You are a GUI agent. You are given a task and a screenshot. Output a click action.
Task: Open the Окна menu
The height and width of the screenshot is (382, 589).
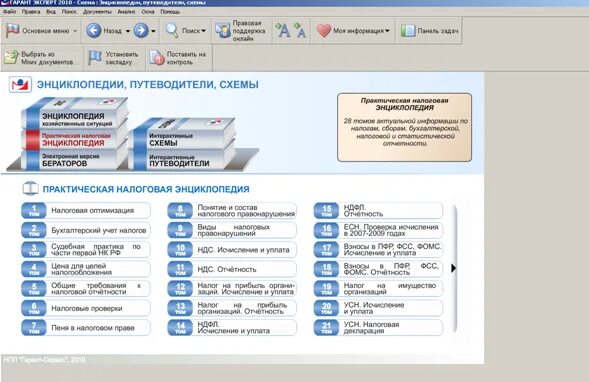click(x=148, y=12)
